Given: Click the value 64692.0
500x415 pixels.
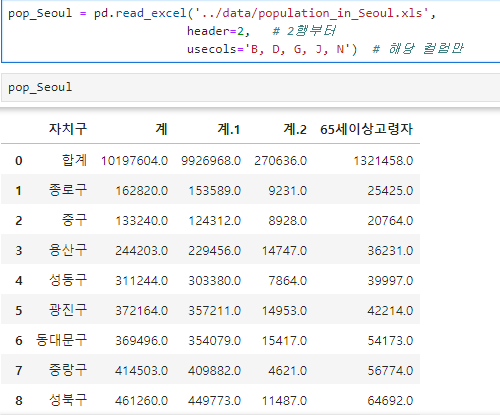Looking at the screenshot, I should (390, 401).
